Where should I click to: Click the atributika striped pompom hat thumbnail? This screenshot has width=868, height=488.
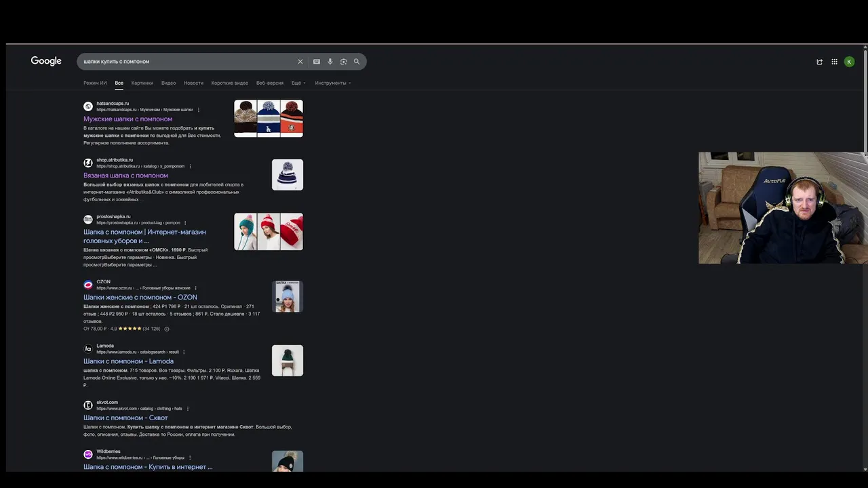tap(288, 175)
